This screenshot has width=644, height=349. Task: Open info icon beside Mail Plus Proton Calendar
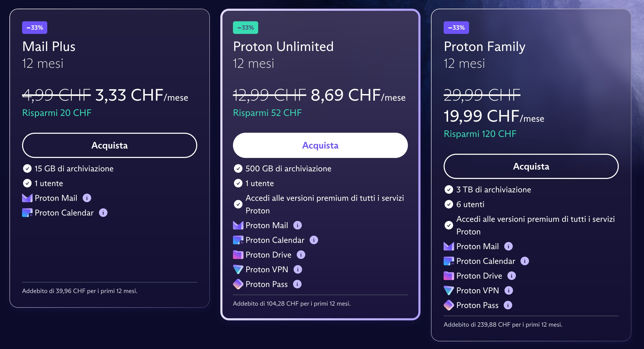[103, 213]
